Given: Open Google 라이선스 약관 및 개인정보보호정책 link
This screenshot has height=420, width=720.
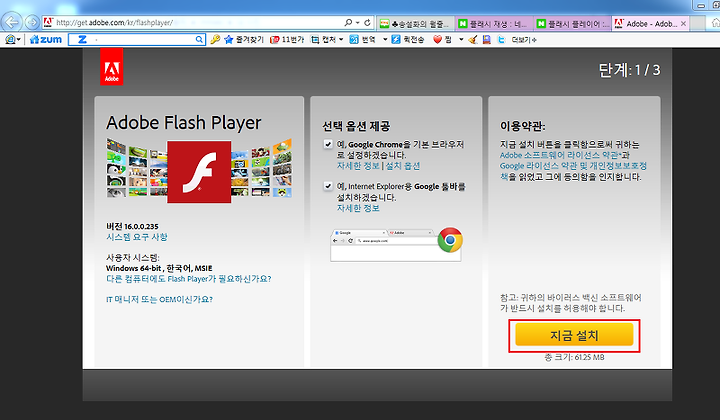Looking at the screenshot, I should tap(573, 171).
